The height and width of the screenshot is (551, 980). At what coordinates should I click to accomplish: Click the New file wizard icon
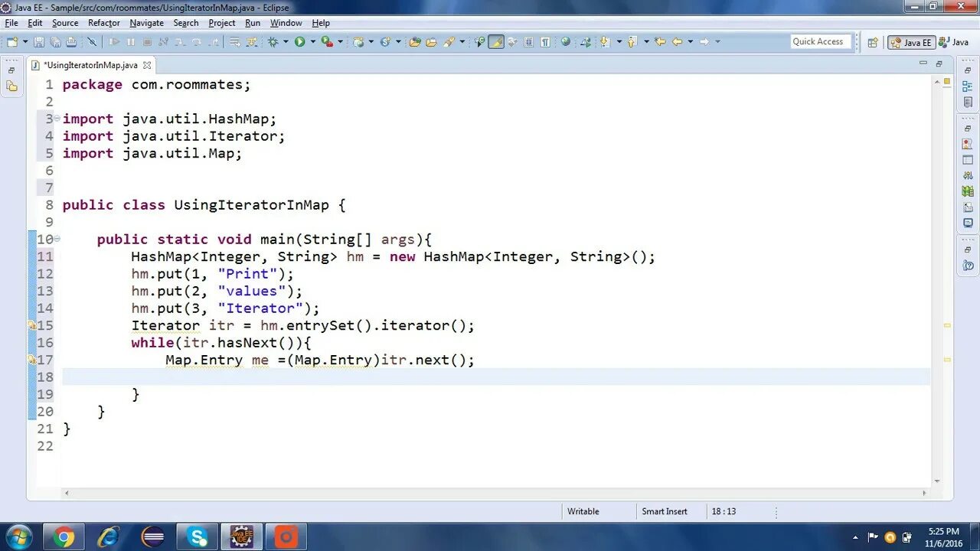(x=13, y=42)
